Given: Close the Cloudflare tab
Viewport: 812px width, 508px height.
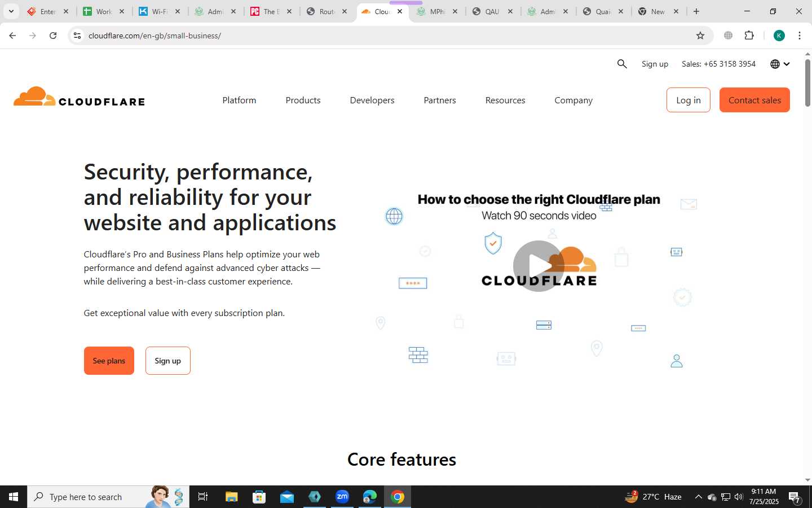Looking at the screenshot, I should tap(400, 11).
